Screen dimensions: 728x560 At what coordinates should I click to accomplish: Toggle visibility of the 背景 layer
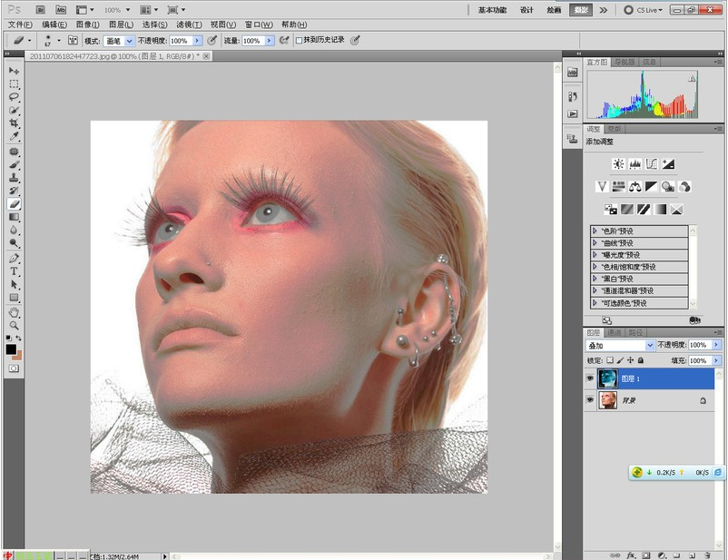[590, 399]
